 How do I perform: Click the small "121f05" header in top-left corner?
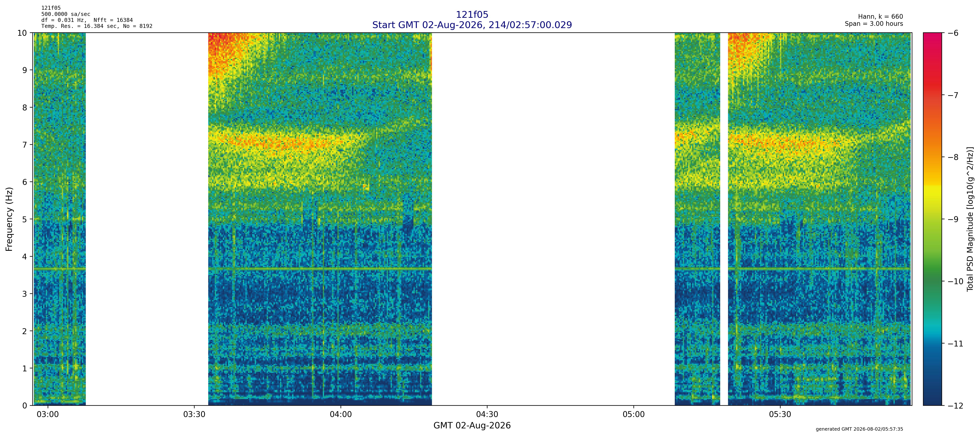tap(51, 8)
